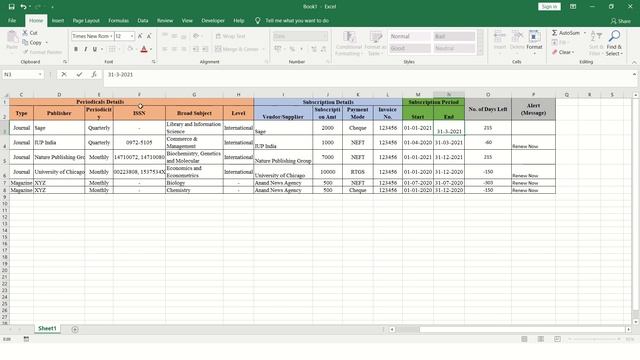Adjust the zoom slider in status bar

coord(594,339)
